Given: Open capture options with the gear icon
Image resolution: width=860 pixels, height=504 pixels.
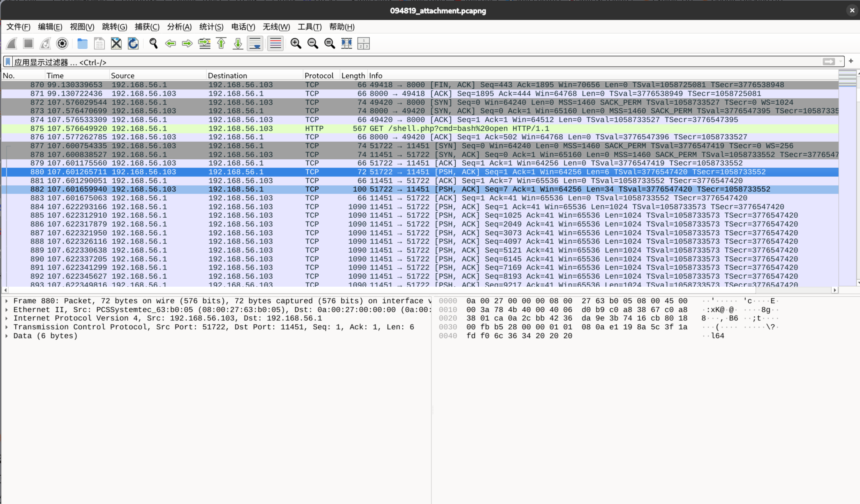Looking at the screenshot, I should click(62, 43).
